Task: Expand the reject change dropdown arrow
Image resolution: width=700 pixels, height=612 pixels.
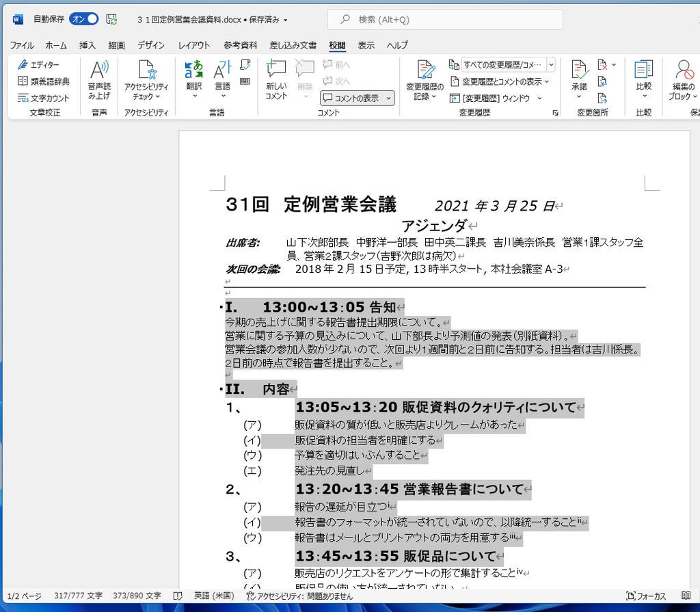Action: click(x=614, y=65)
